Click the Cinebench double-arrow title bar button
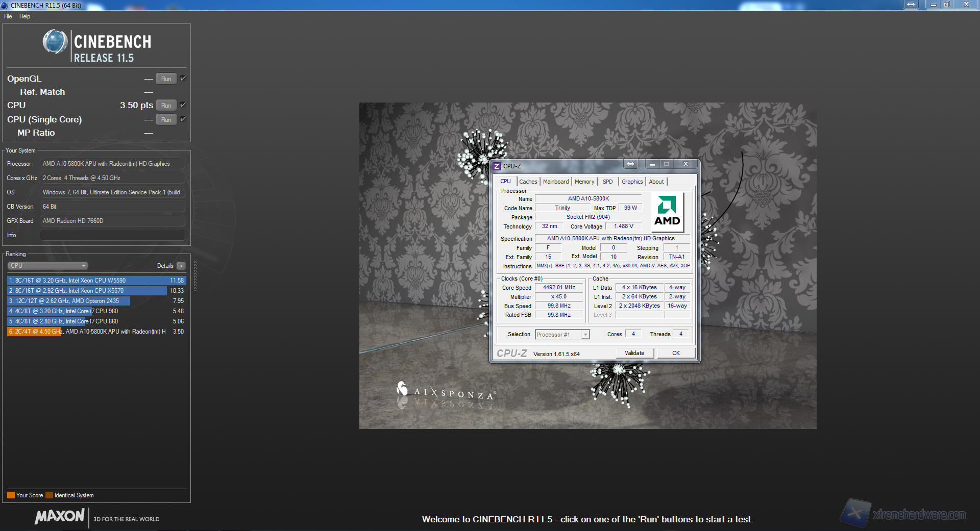 pyautogui.click(x=911, y=5)
